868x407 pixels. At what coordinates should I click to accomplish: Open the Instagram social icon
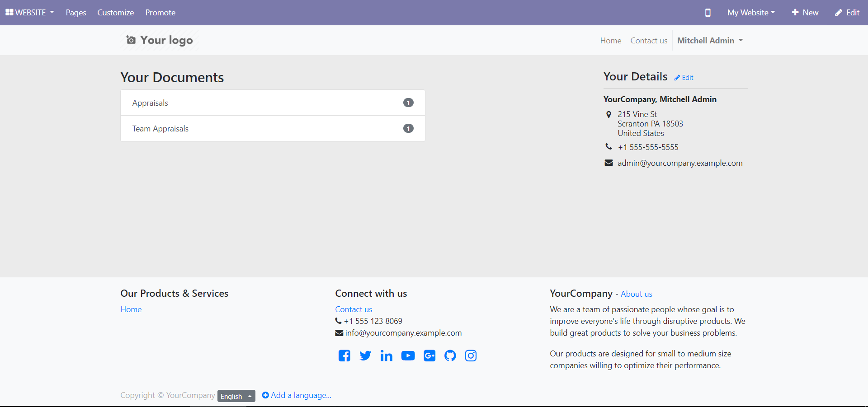pos(471,356)
